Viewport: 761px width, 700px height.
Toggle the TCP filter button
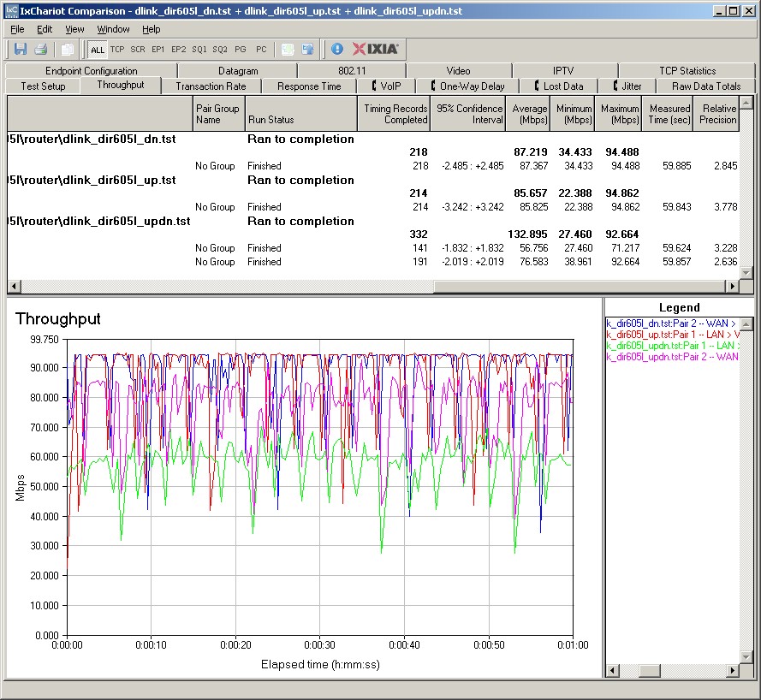click(x=117, y=50)
